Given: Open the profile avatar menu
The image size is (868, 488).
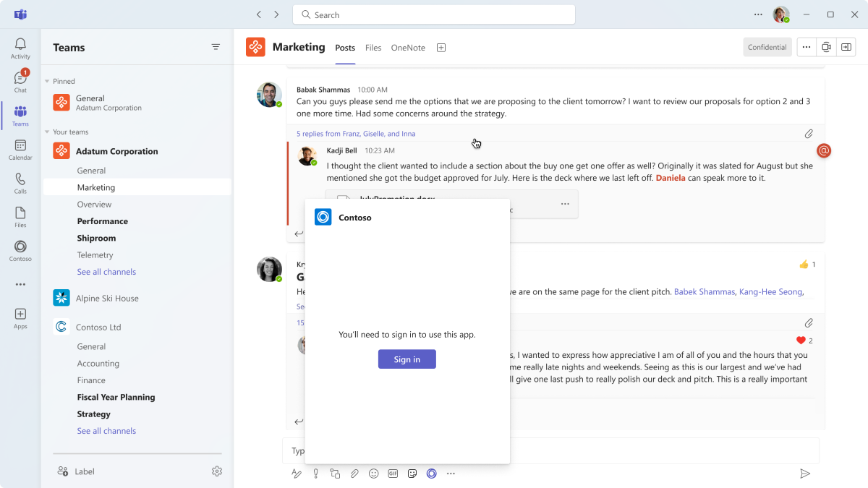Looking at the screenshot, I should [x=780, y=14].
